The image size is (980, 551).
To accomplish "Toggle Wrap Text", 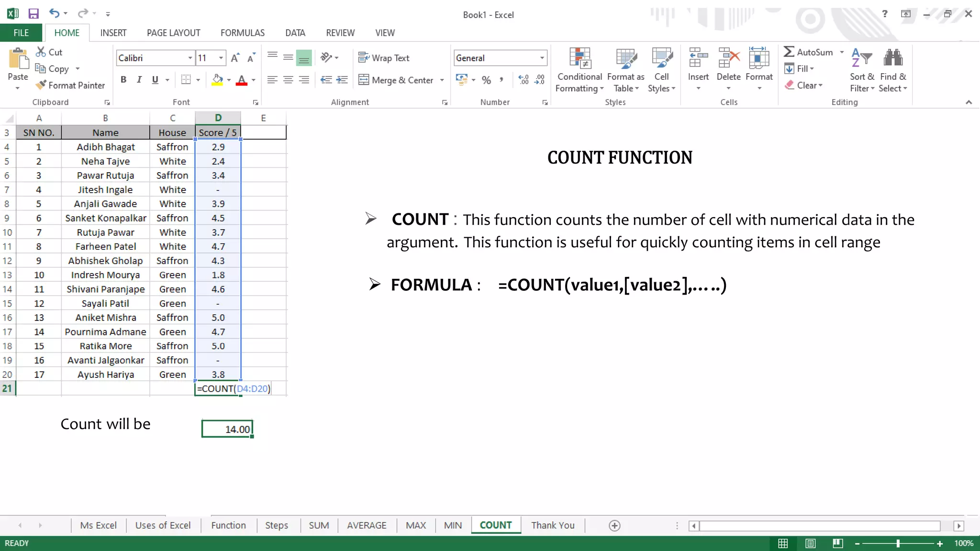I will coord(384,58).
